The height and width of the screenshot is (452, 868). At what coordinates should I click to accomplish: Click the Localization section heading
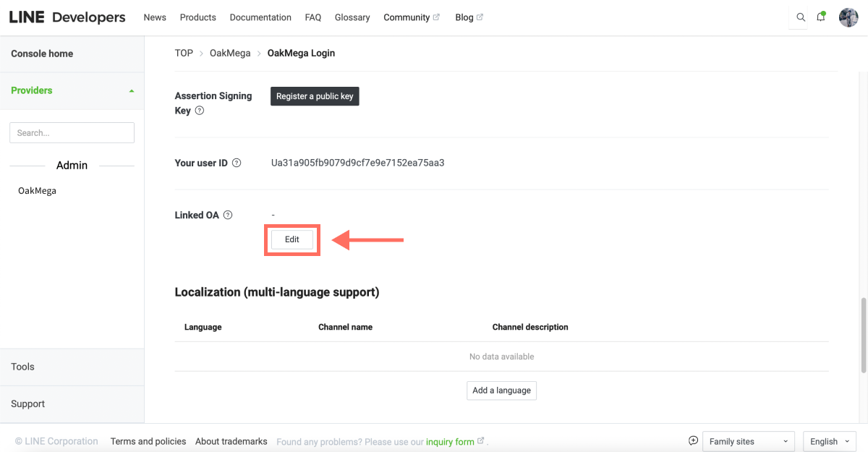tap(277, 292)
